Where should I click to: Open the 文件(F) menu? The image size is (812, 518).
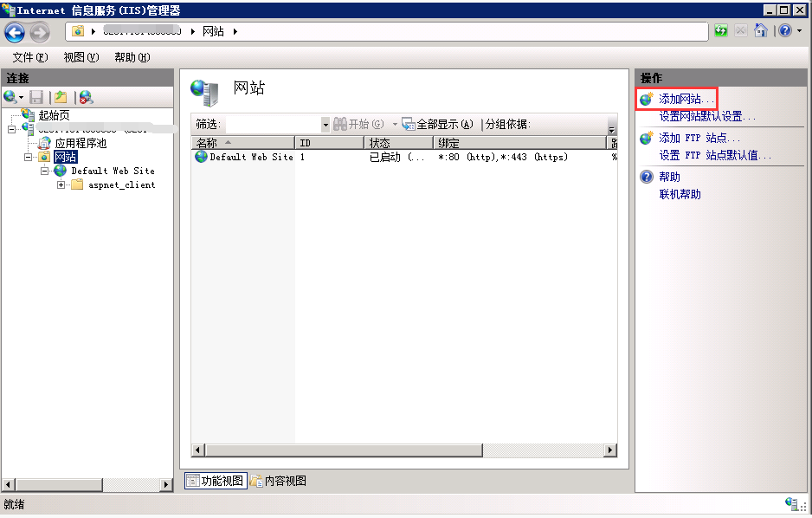[30, 57]
